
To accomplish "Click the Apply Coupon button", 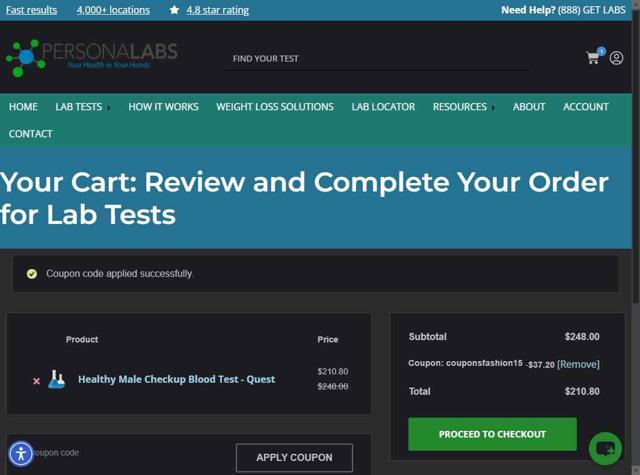I will click(294, 457).
